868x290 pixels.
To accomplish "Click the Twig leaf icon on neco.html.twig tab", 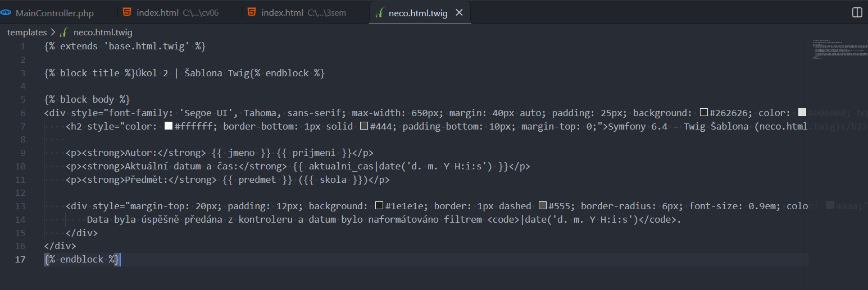I will pos(380,12).
